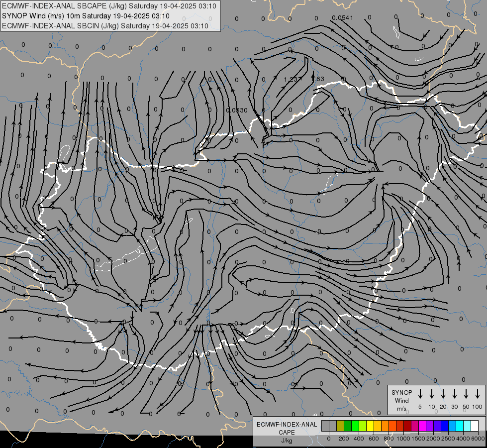The height and width of the screenshot is (448, 487).
Task: Select the pale cyan legend swatch
Action: (467, 426)
